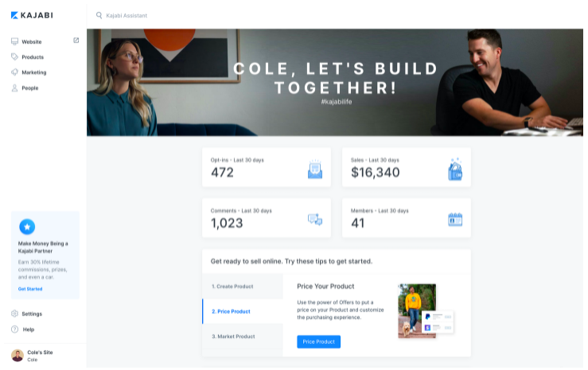The height and width of the screenshot is (370, 588).
Task: Click the Comments speech bubbles icon
Action: coord(315,220)
